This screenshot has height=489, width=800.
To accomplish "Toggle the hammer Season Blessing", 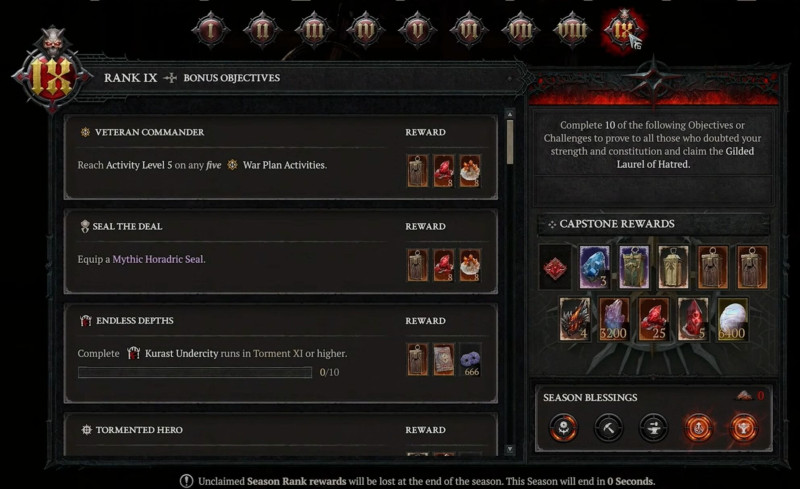I will tap(609, 427).
